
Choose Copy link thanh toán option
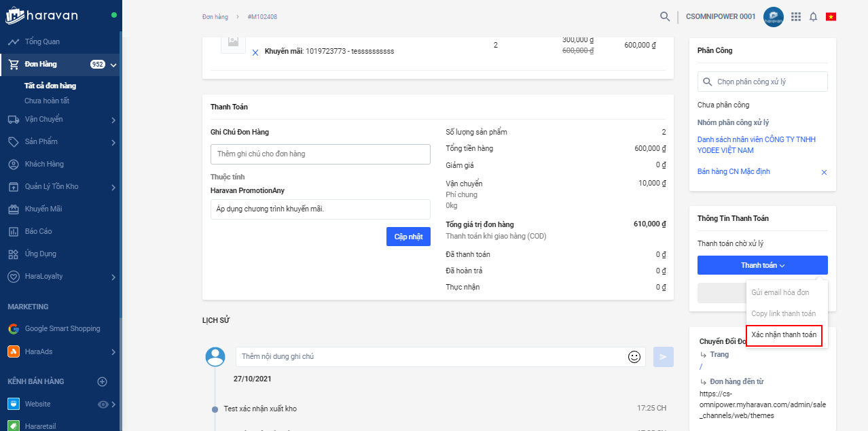[x=783, y=313]
